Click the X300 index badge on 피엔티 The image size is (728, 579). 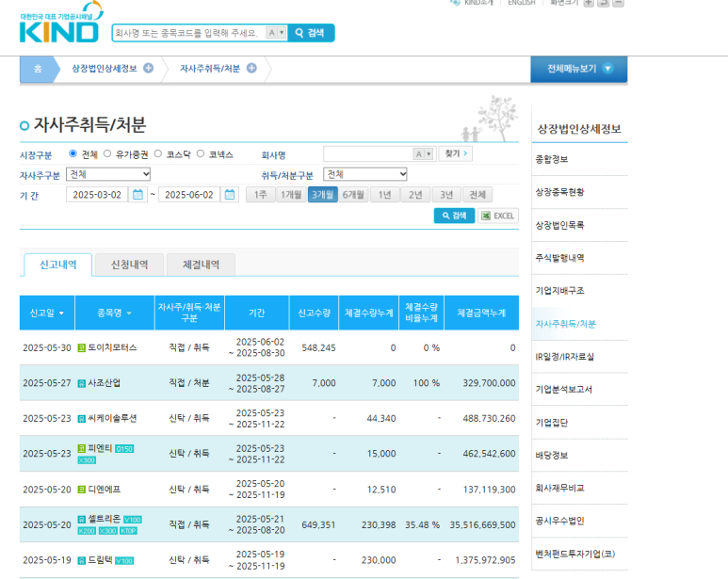87,460
